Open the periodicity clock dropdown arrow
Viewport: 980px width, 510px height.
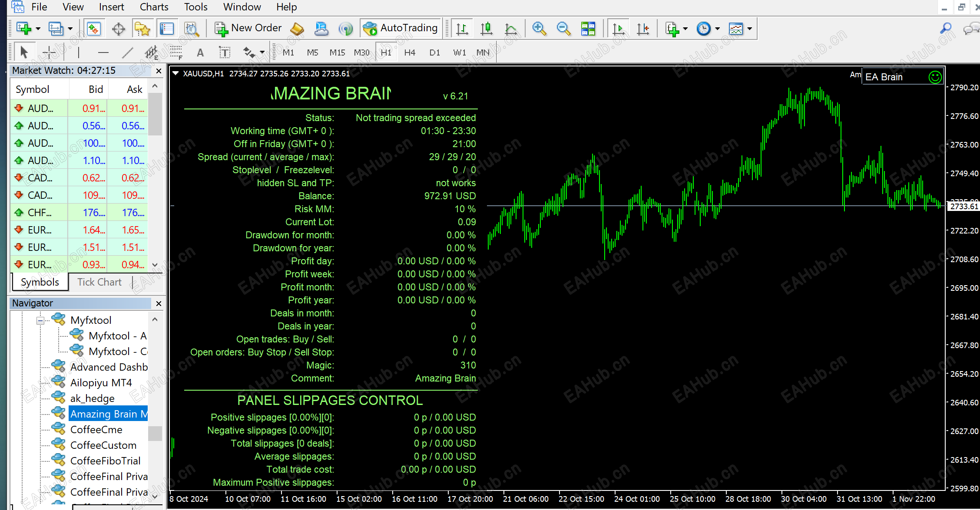point(717,29)
